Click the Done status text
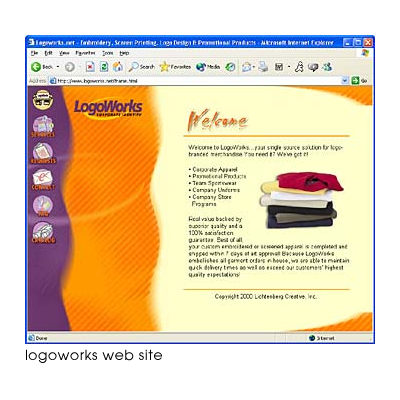Viewport: 400px width, 400px height. (41, 338)
